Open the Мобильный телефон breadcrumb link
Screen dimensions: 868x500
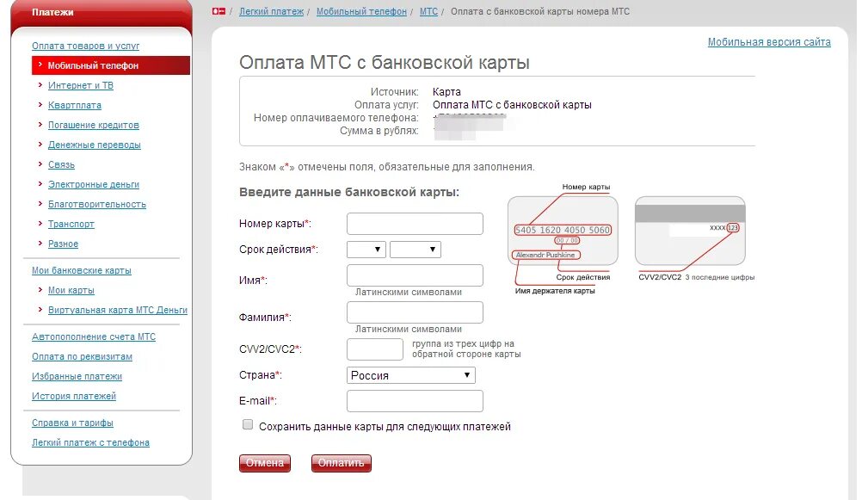coord(361,11)
